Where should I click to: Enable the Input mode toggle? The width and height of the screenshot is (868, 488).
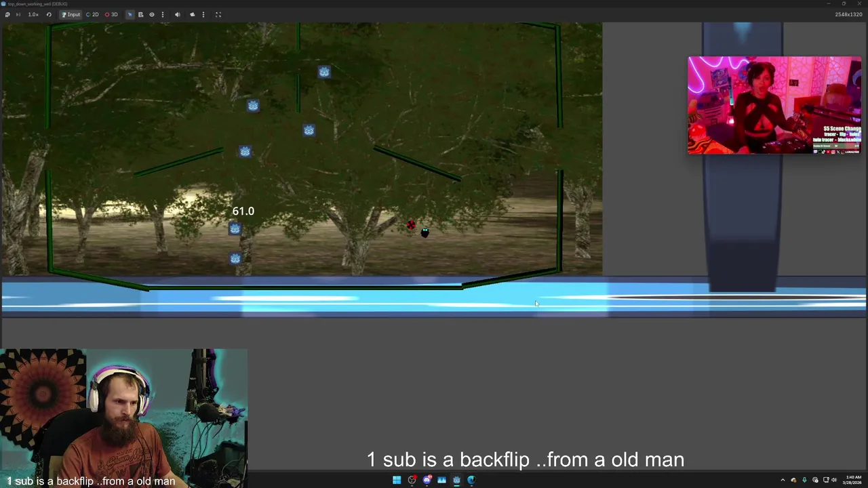pos(71,14)
